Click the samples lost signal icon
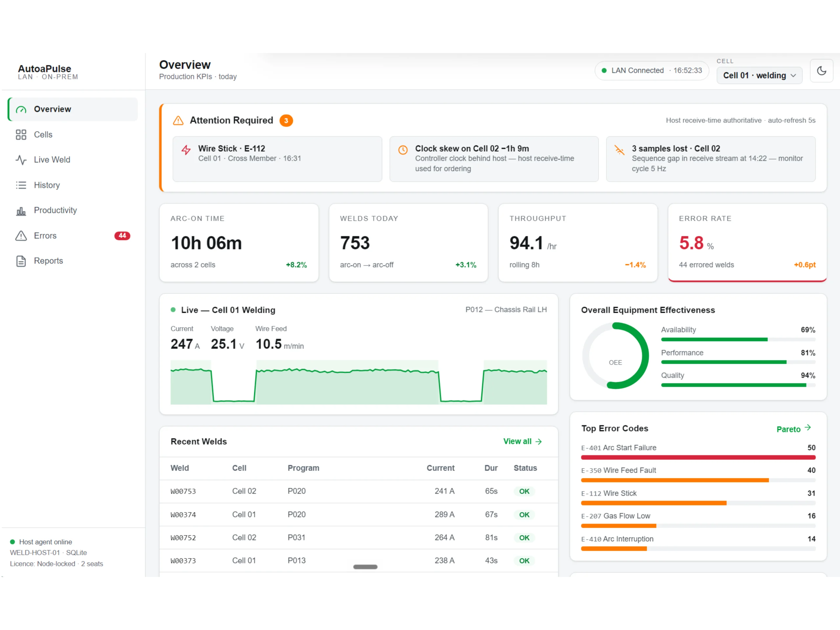The image size is (840, 630). [619, 150]
